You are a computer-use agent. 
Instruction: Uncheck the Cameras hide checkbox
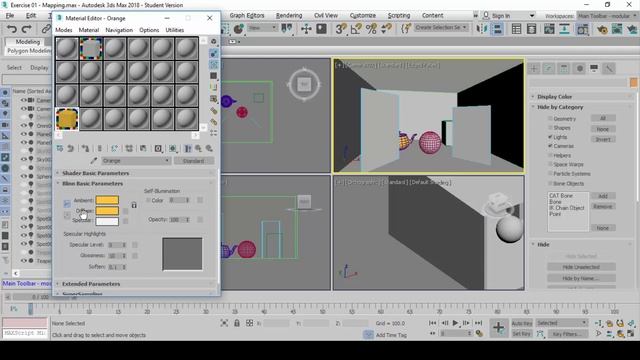[550, 146]
